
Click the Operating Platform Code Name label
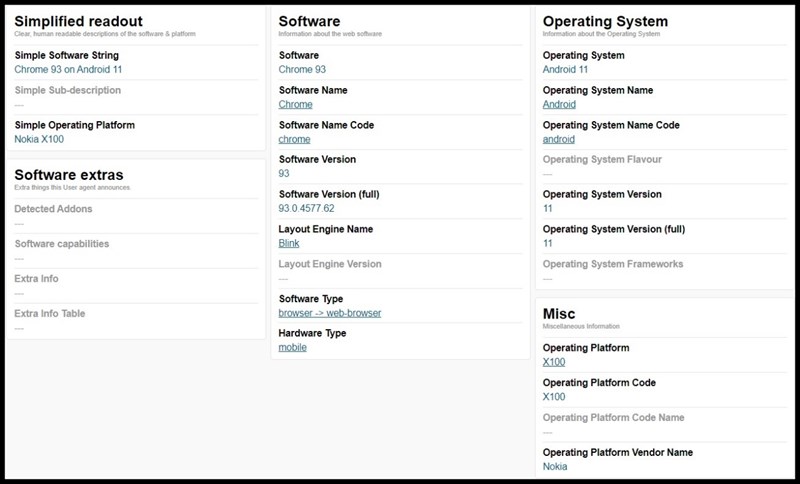point(613,418)
